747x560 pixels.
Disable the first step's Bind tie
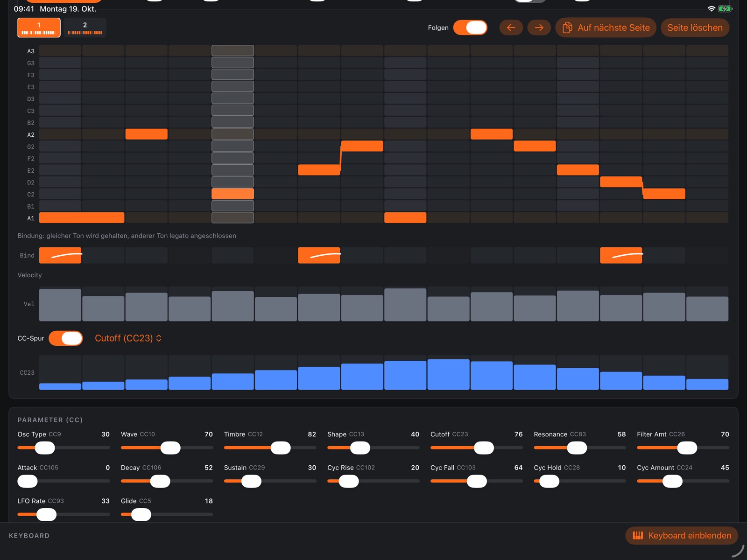(x=60, y=255)
